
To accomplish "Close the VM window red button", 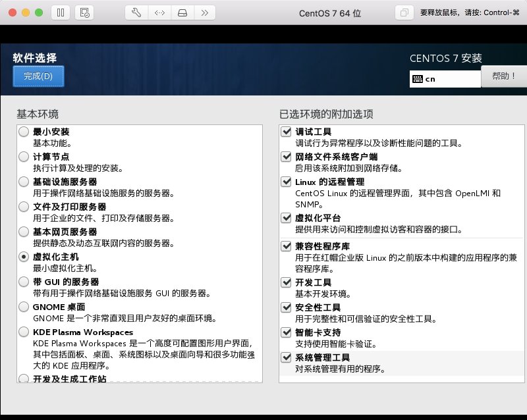I will (13, 13).
